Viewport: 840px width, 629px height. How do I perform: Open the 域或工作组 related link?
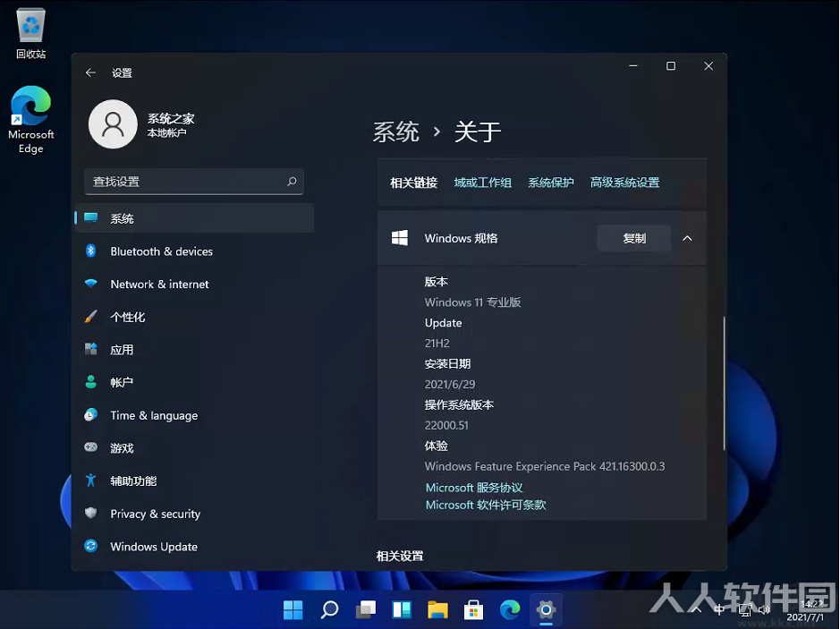tap(483, 183)
